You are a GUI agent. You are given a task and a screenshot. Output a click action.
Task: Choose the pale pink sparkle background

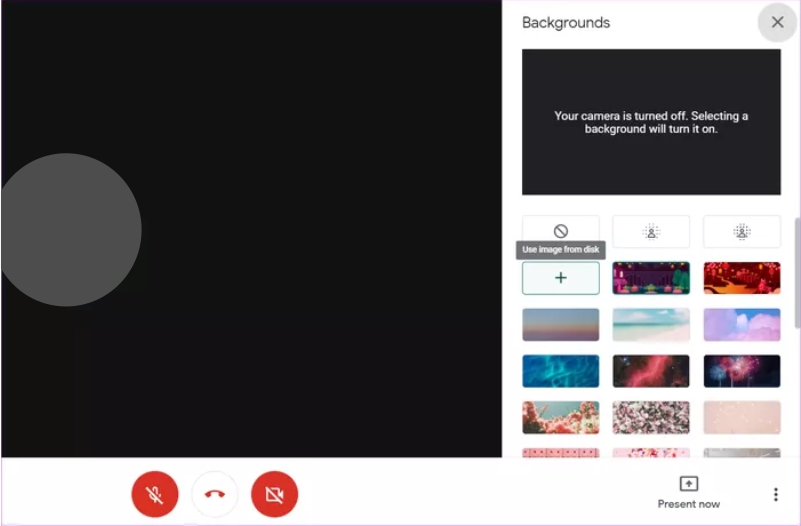(x=742, y=417)
